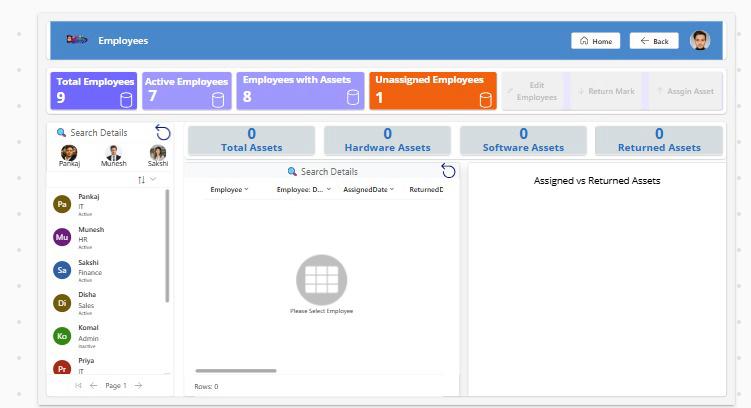Click the Return Mark button
Viewport: 751px width, 408px height.
tap(607, 91)
